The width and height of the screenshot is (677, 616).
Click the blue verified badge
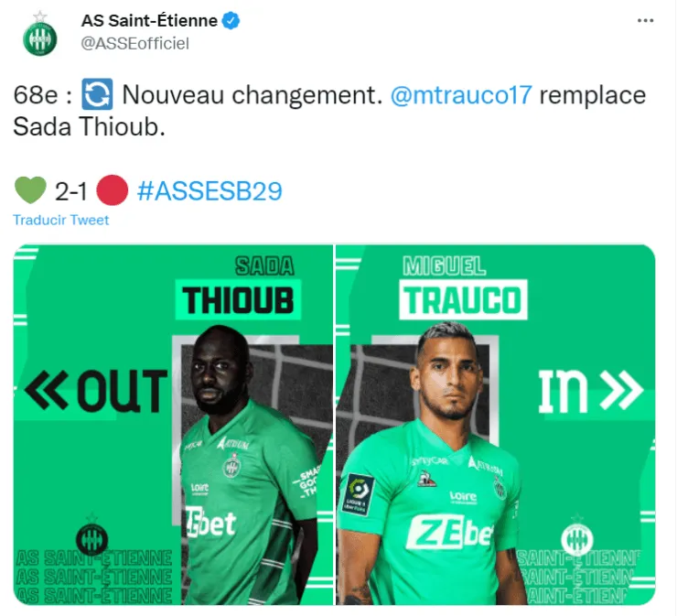click(231, 21)
